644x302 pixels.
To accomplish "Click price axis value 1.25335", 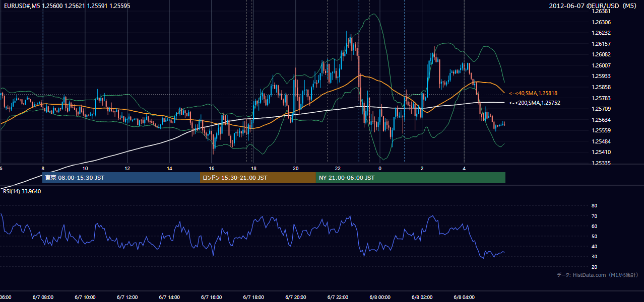I will coord(602,163).
